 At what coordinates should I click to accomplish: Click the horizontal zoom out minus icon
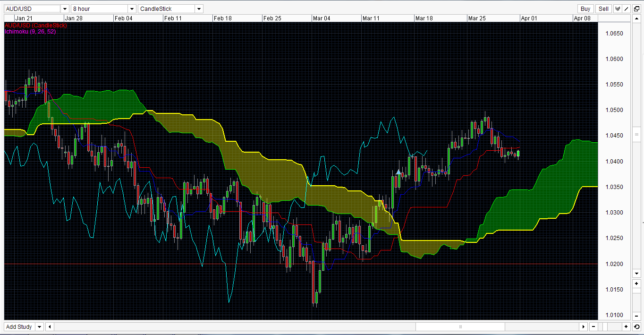[593, 326]
